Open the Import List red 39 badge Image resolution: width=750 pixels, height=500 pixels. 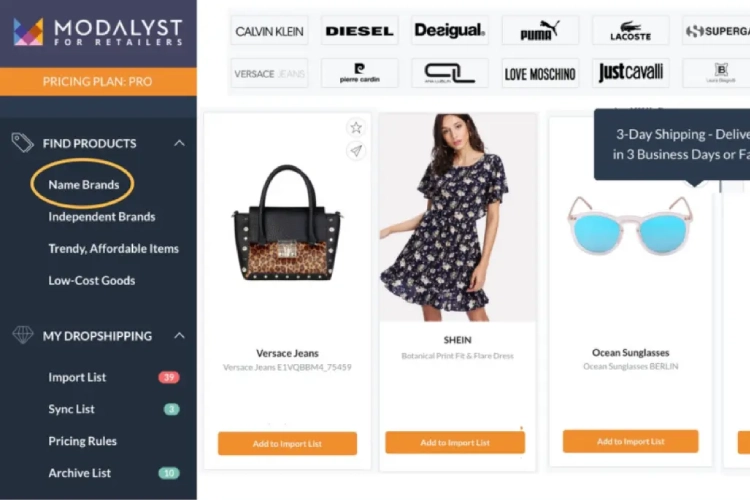click(169, 378)
